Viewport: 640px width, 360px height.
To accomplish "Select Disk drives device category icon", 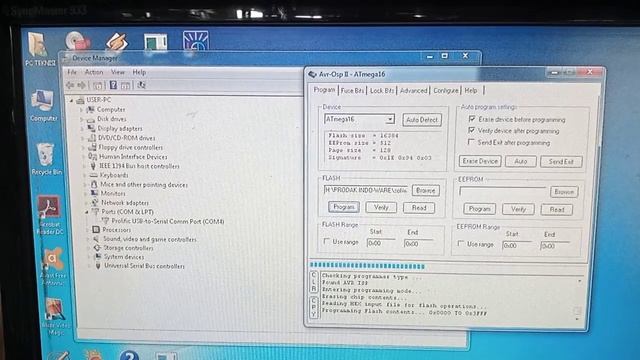I will click(x=91, y=119).
